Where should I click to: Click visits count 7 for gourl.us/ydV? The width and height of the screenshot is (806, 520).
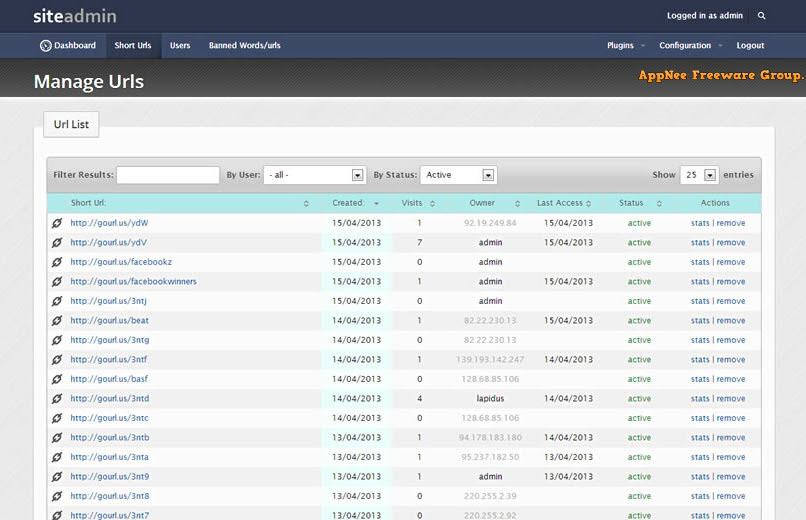pos(419,243)
